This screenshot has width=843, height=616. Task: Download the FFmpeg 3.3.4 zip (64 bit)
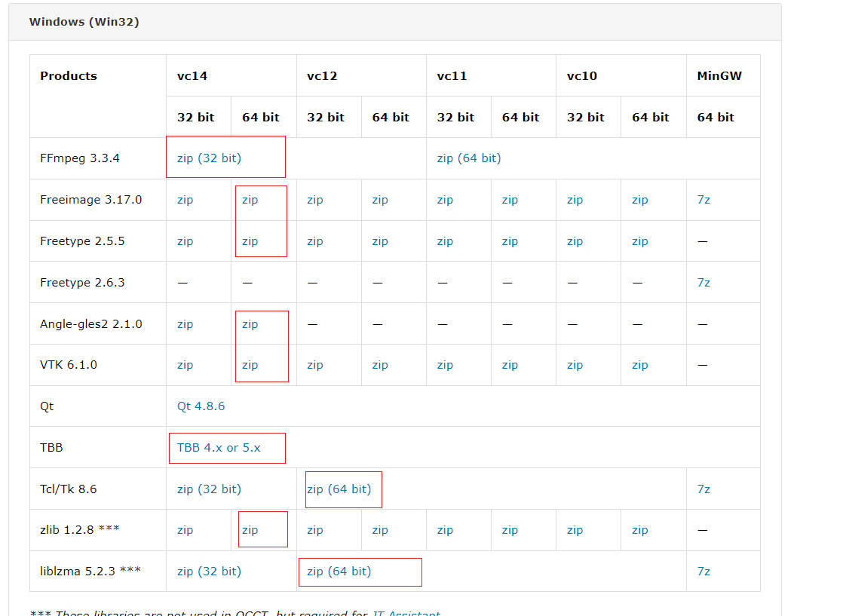pyautogui.click(x=468, y=158)
